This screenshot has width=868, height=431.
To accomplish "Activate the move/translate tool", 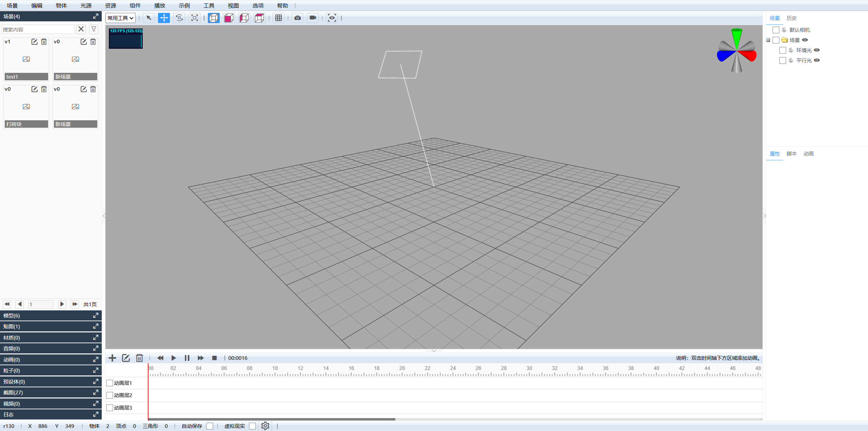I will pos(164,18).
